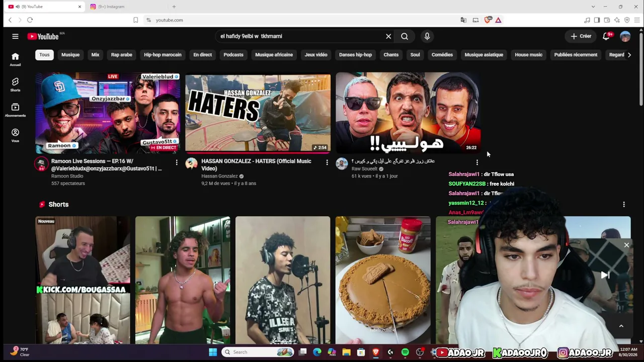Open the Hassan Gonzalez channel link
The height and width of the screenshot is (362, 644).
point(219,176)
